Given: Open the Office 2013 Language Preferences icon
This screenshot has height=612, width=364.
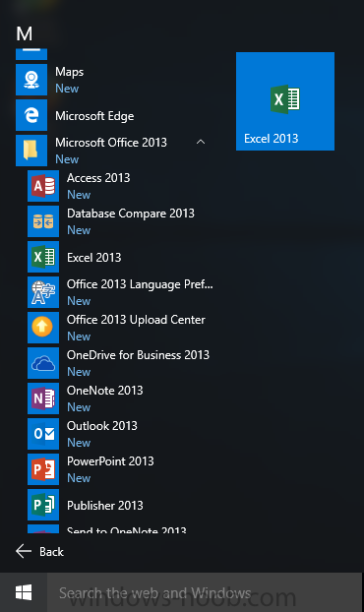Looking at the screenshot, I should click(x=43, y=292).
